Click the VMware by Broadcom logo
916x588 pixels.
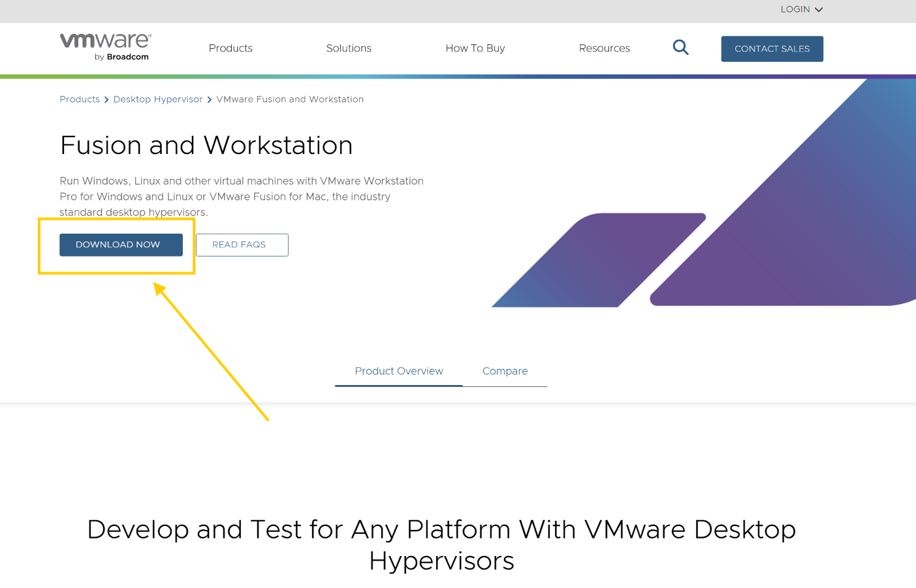105,47
